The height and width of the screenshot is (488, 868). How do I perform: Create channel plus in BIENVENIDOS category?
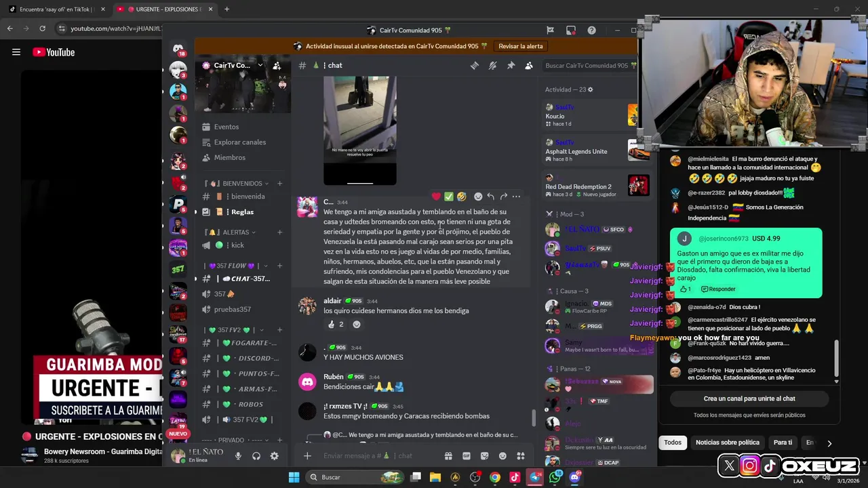coord(279,184)
